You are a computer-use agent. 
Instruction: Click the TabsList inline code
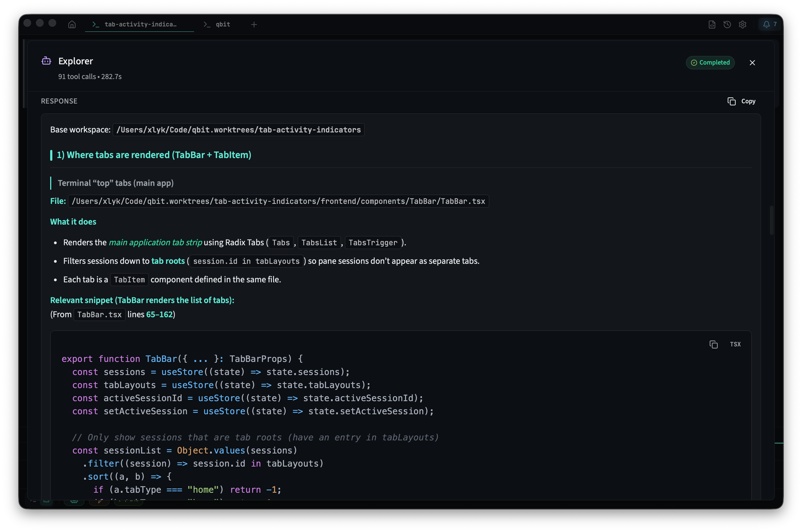(319, 243)
